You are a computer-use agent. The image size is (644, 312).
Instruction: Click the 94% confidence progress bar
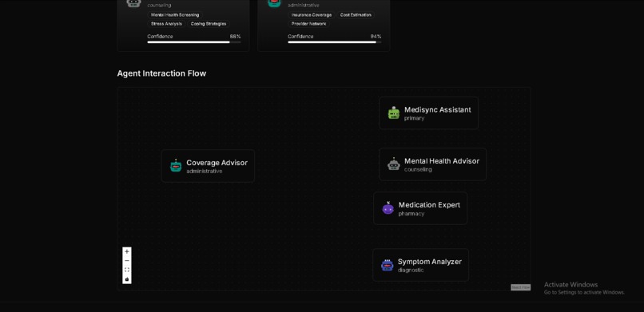(x=334, y=41)
